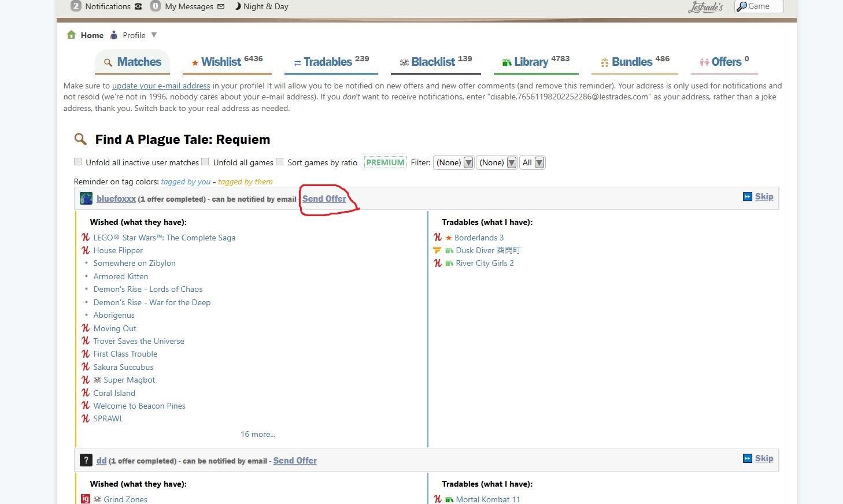The image size is (843, 504).
Task: Click the skip arrow icon beside bluefoxxx
Action: tap(747, 197)
